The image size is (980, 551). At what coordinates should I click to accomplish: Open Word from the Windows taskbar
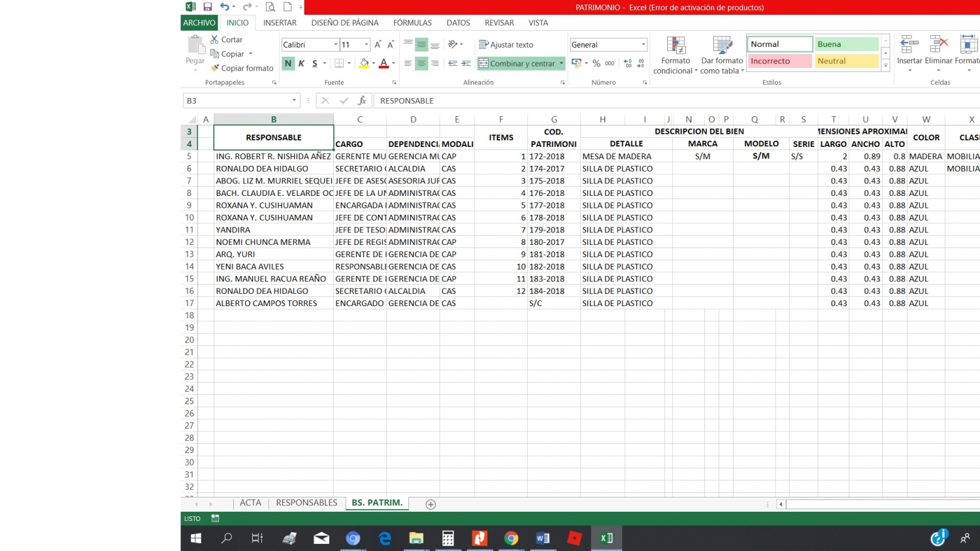(542, 538)
